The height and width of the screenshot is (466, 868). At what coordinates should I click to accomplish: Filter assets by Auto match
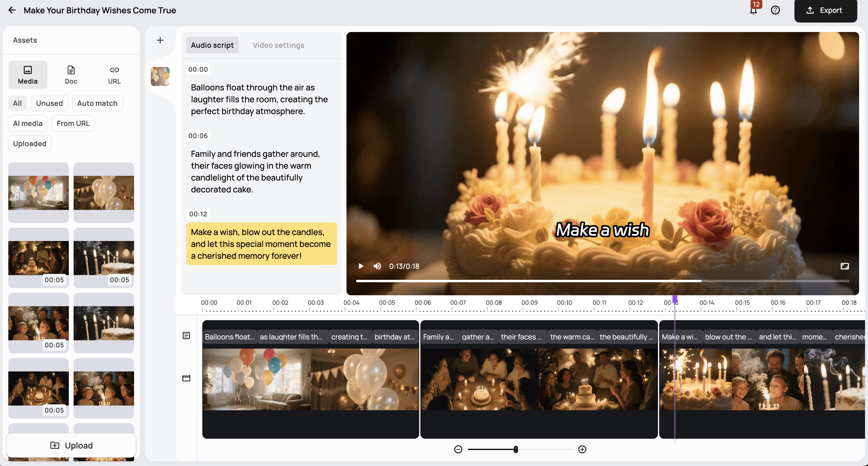point(97,103)
